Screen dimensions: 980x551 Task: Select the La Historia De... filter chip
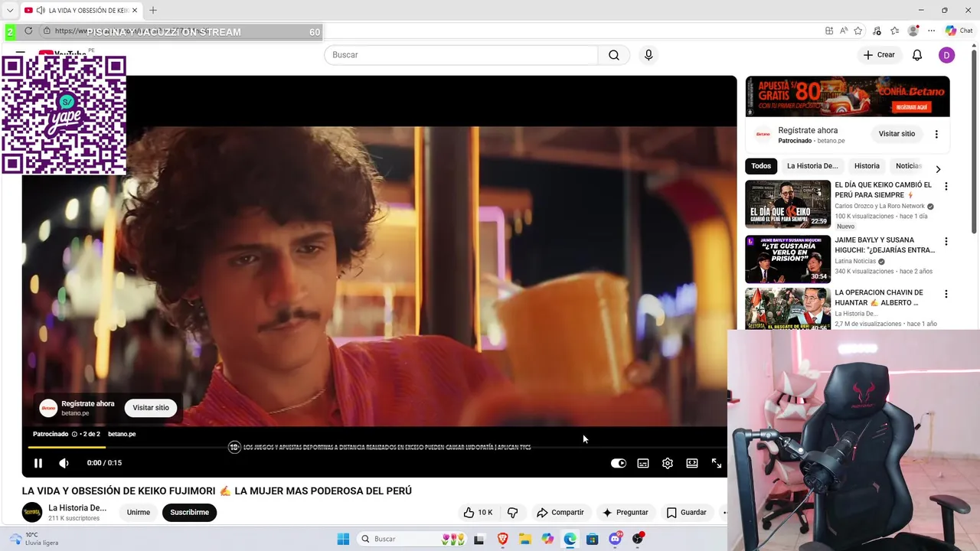[812, 166]
